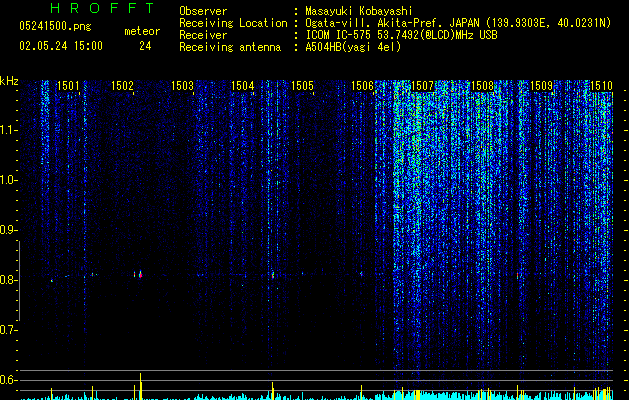Viewport: 629px width, 400px height.
Task: Click the 1508 time marker
Action: pyautogui.click(x=482, y=86)
